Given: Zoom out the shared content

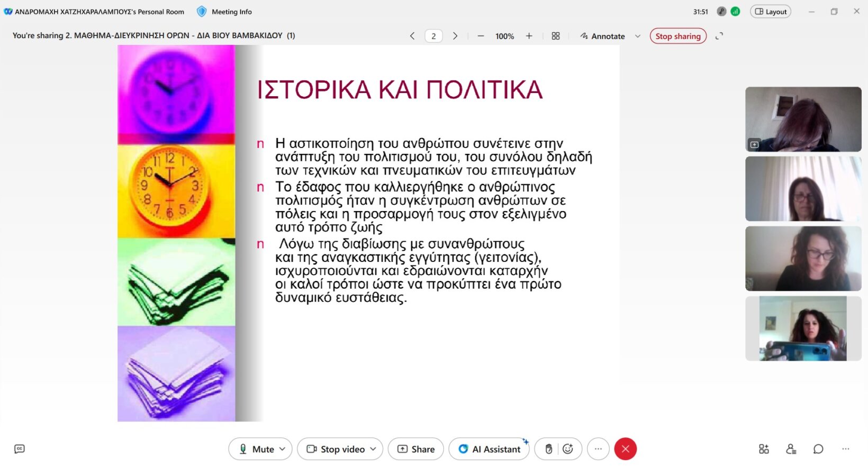Looking at the screenshot, I should coord(481,36).
